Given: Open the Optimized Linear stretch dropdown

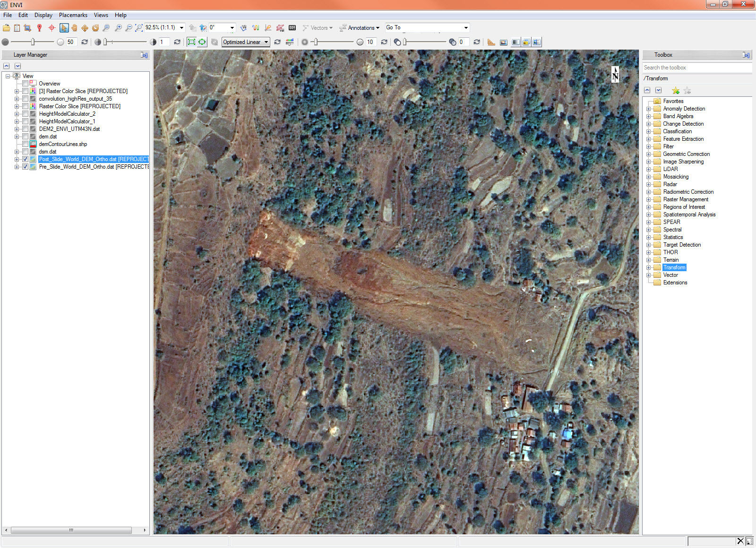Looking at the screenshot, I should 246,42.
